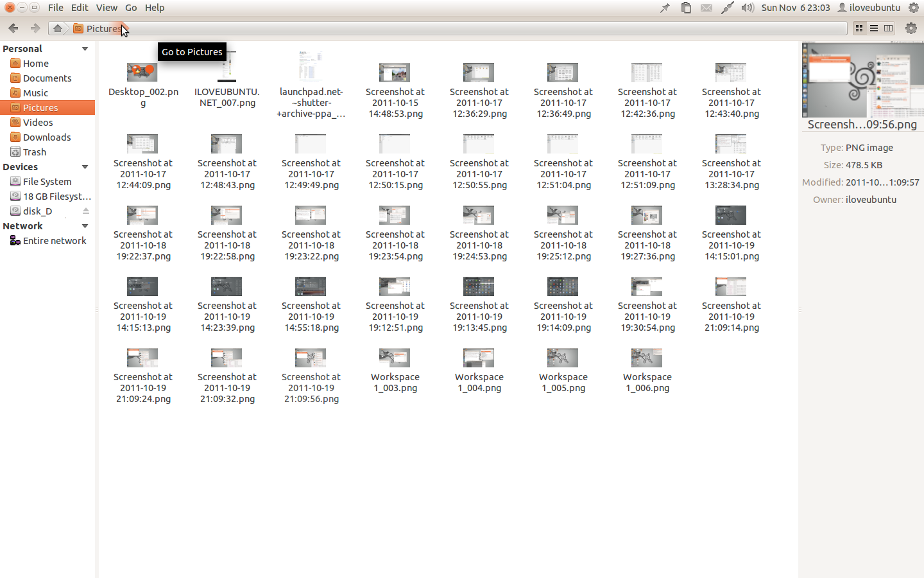Switch to list view
The width and height of the screenshot is (924, 578).
[x=874, y=28]
